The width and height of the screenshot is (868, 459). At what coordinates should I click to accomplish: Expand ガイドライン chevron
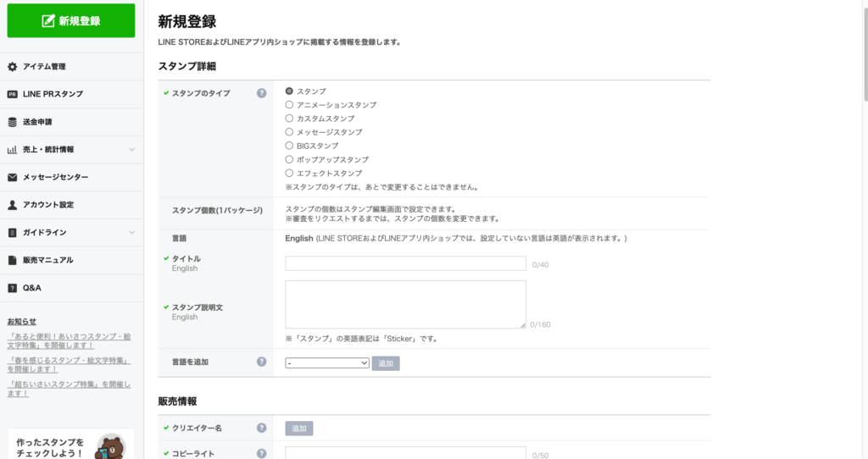click(x=131, y=232)
